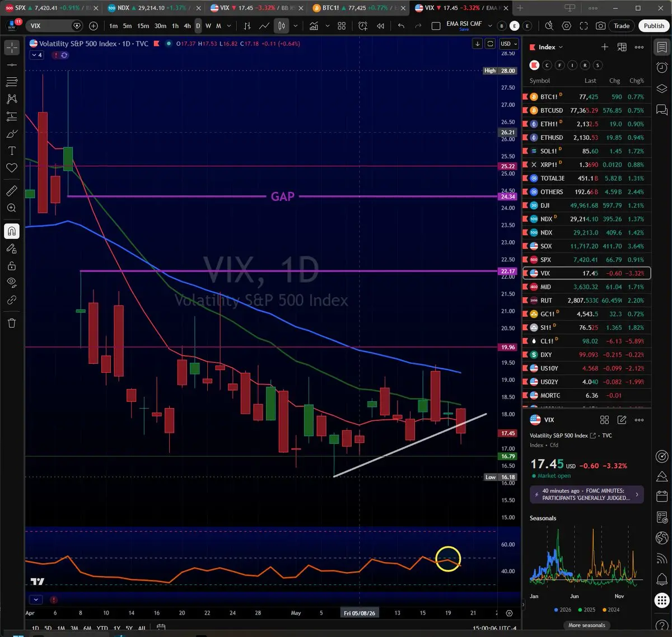The width and height of the screenshot is (672, 637).
Task: Open the alerts clock panel icon
Action: 661,68
